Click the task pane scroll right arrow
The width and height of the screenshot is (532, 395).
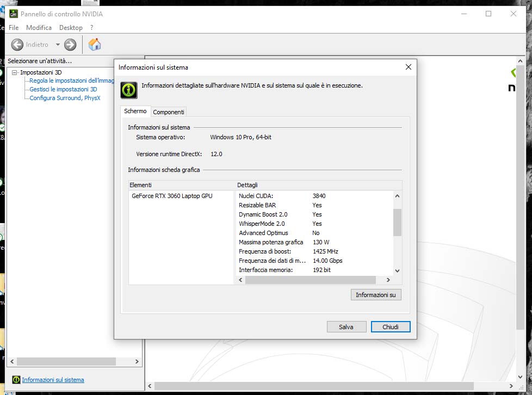(137, 361)
